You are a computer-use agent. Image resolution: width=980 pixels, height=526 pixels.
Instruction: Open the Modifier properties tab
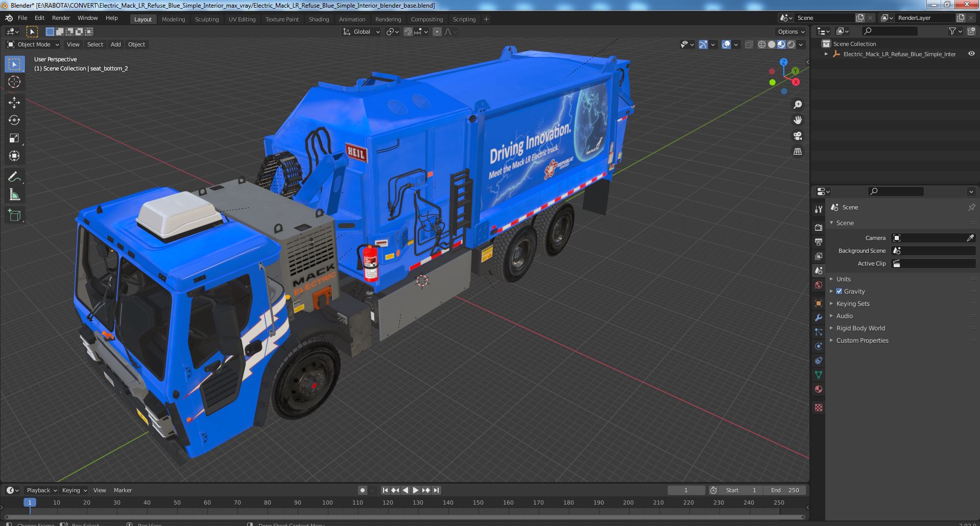[x=819, y=318]
